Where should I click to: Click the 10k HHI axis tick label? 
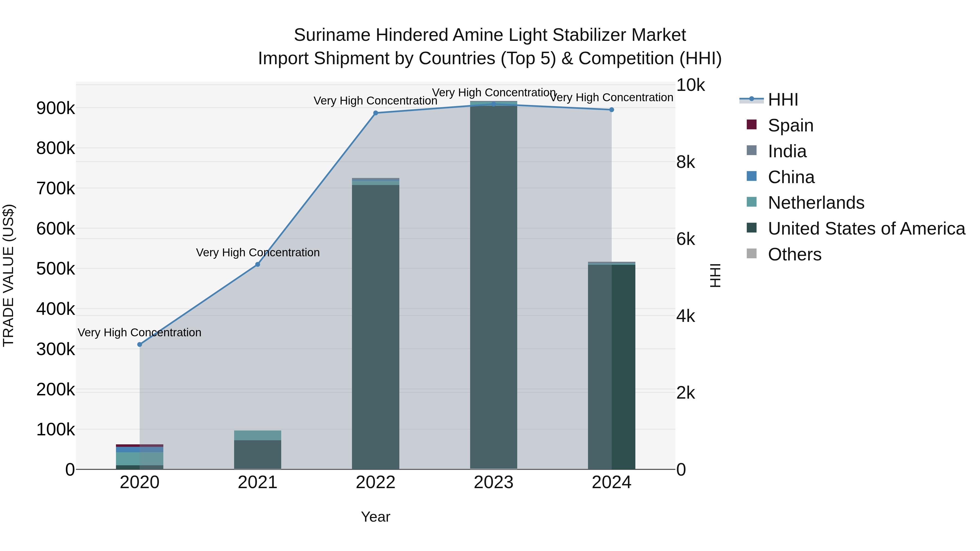(690, 85)
